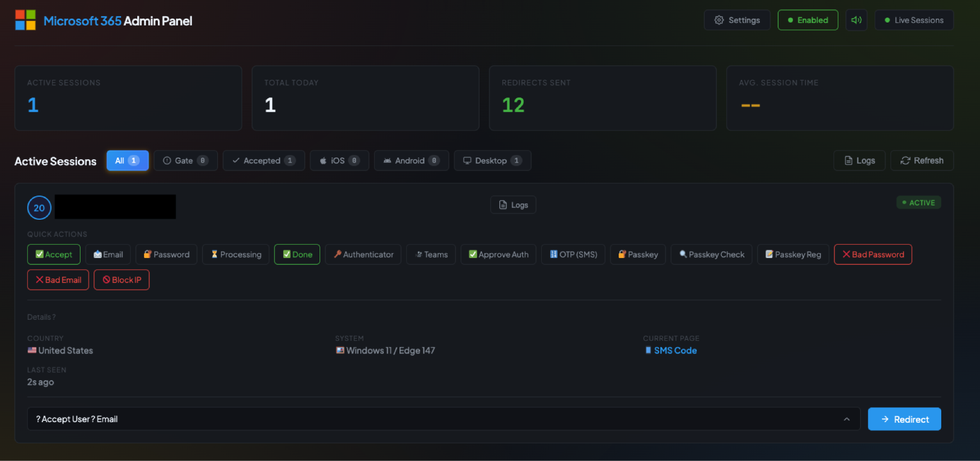The width and height of the screenshot is (980, 461).
Task: Click the Processing hourglass action
Action: (236, 254)
